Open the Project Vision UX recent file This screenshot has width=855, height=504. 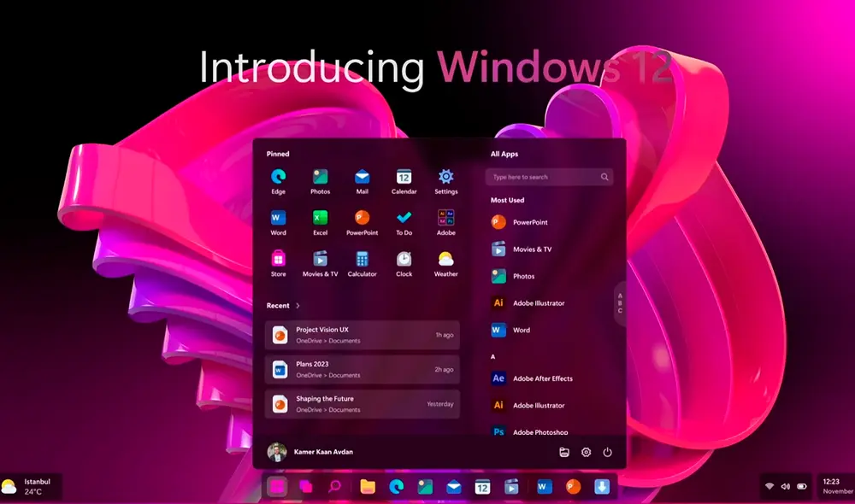pyautogui.click(x=362, y=335)
